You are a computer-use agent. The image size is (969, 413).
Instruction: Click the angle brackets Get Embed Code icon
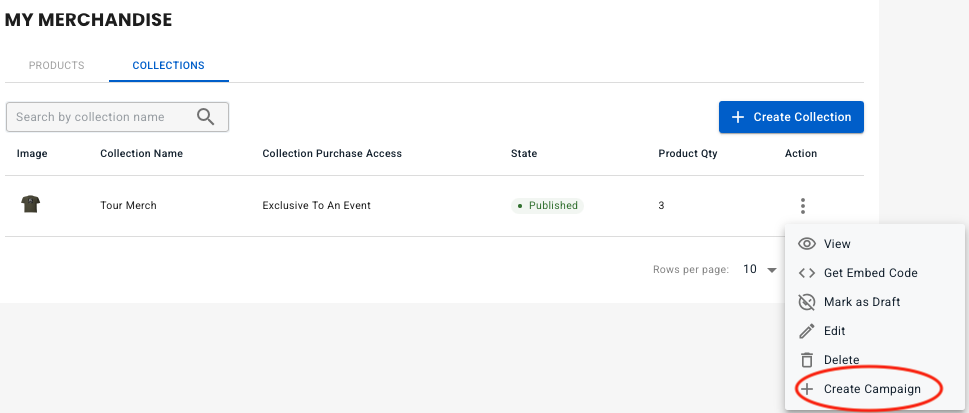(806, 273)
